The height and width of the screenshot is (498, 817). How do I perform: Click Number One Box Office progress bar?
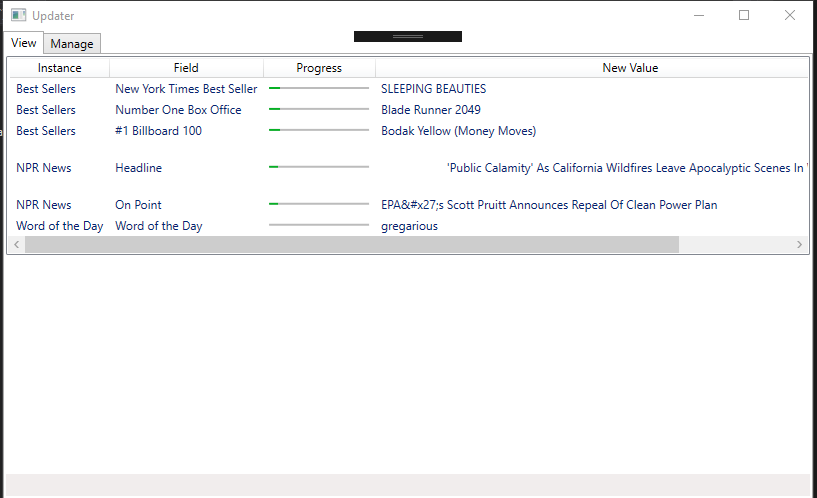pos(319,109)
